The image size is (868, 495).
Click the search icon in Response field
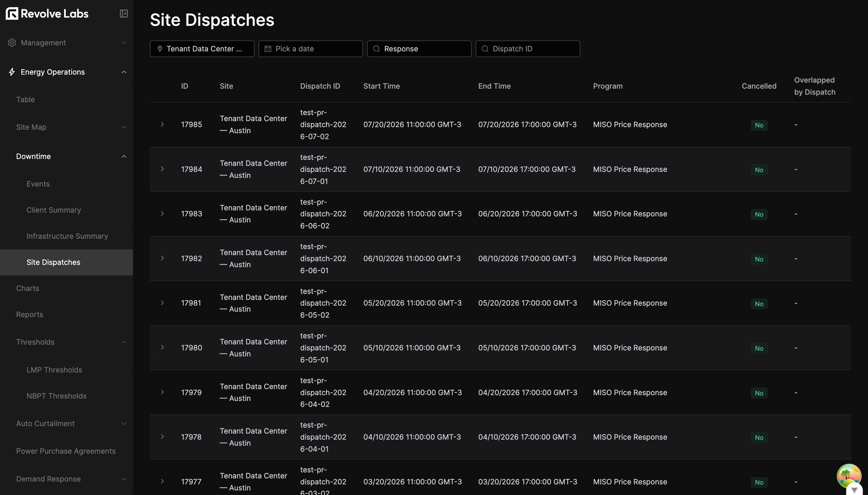(x=377, y=49)
